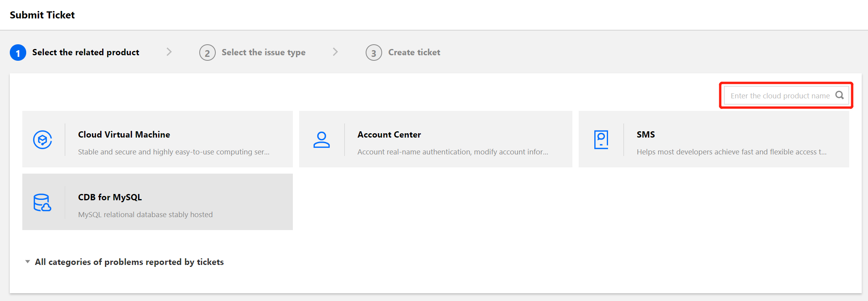The height and width of the screenshot is (301, 868).
Task: Click the step 3 number circle
Action: (x=374, y=53)
